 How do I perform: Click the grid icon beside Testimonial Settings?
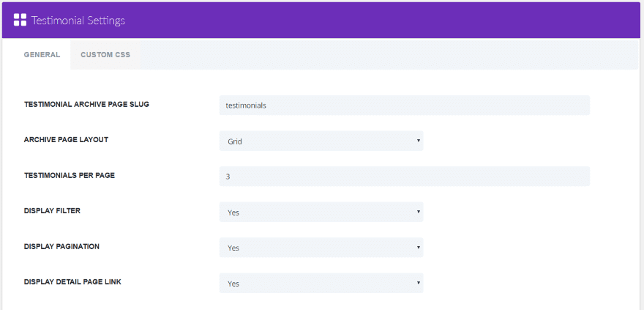coord(20,20)
